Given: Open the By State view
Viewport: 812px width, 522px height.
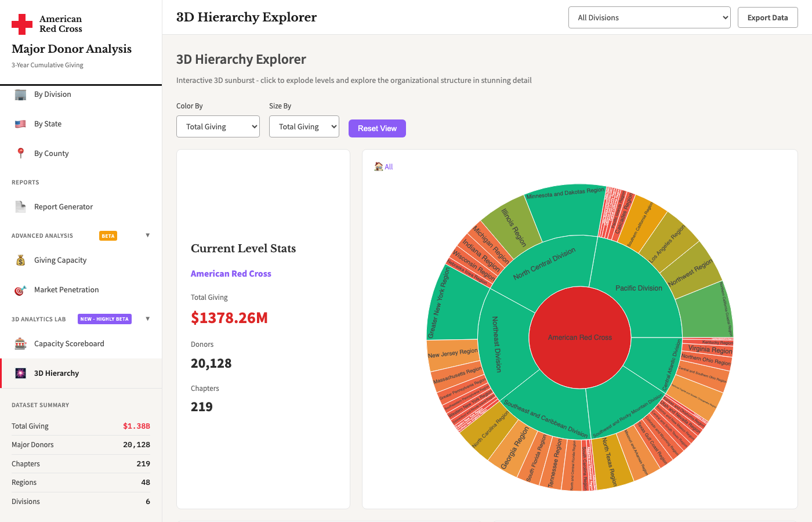Looking at the screenshot, I should point(81,124).
